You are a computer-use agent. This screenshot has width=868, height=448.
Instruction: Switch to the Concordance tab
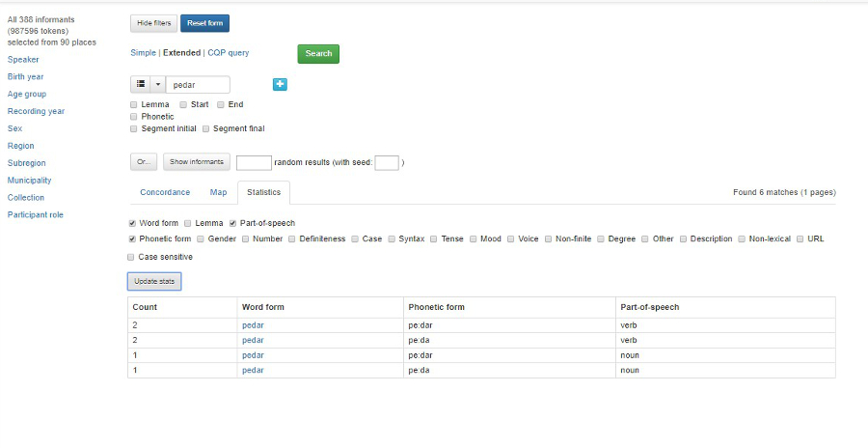coord(165,192)
